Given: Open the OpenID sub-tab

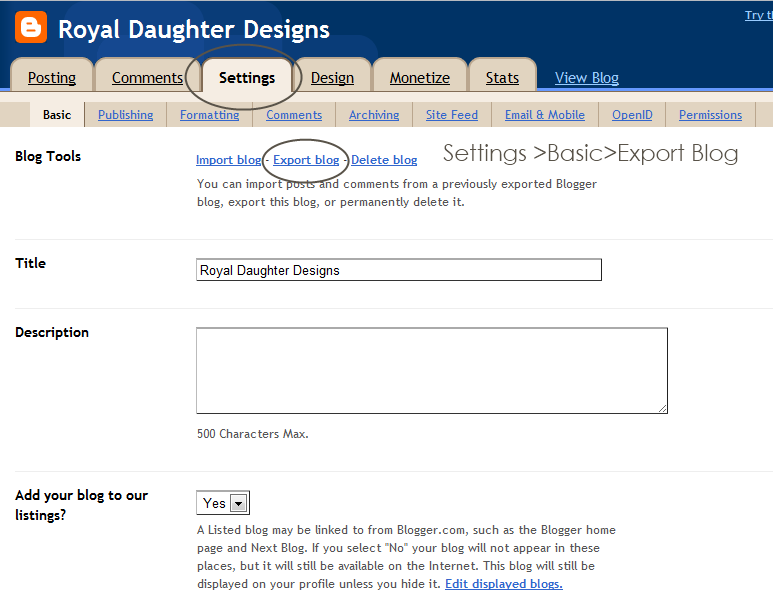Looking at the screenshot, I should 632,115.
